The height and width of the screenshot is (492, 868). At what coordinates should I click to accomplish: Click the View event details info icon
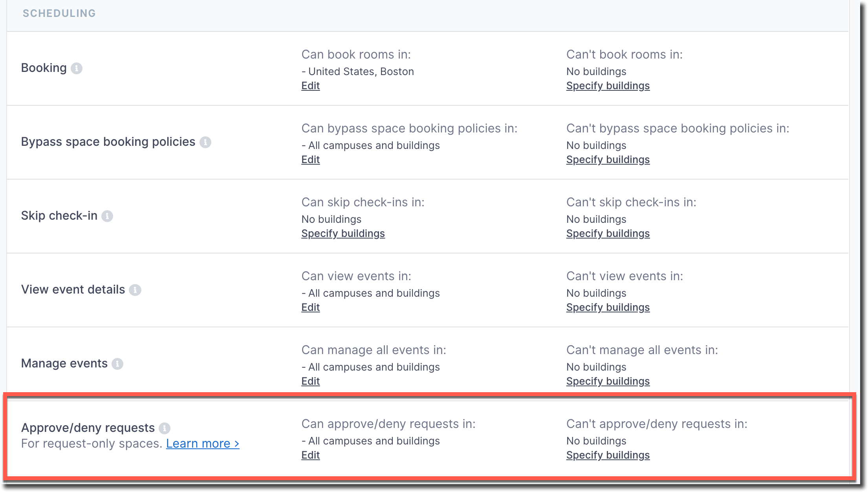(x=135, y=290)
